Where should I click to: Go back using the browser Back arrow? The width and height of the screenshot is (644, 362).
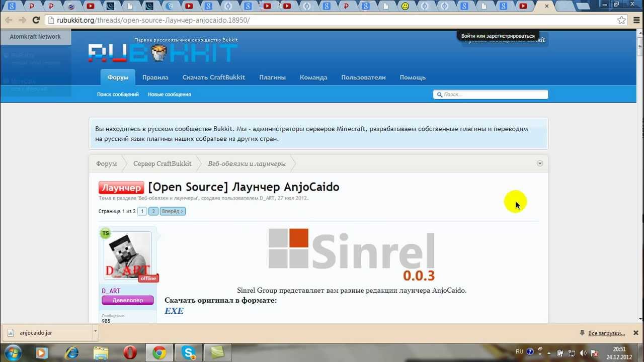pyautogui.click(x=9, y=20)
